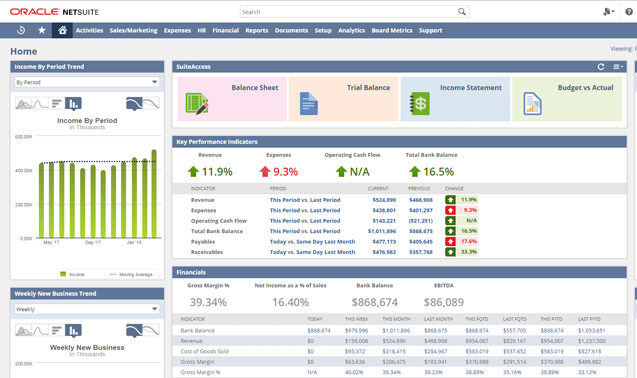Viewport: 637px width, 378px height.
Task: Select area chart type in Weekly New Business
Action: point(23,330)
